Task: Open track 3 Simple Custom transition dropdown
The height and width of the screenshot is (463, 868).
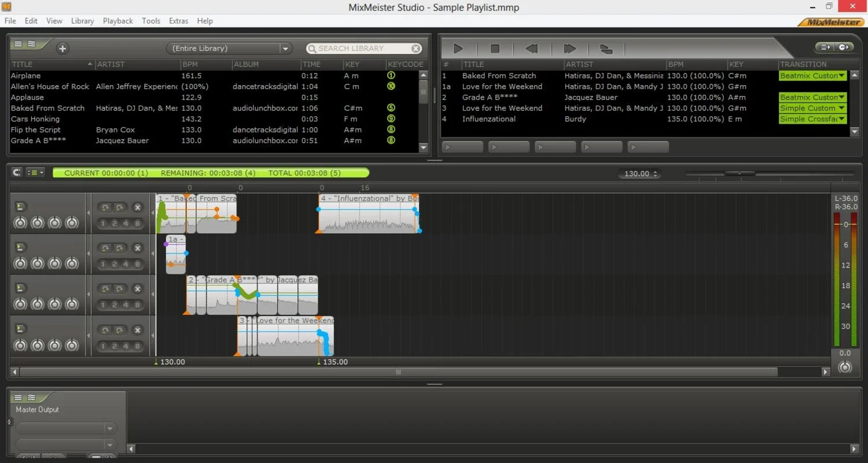Action: [812, 108]
